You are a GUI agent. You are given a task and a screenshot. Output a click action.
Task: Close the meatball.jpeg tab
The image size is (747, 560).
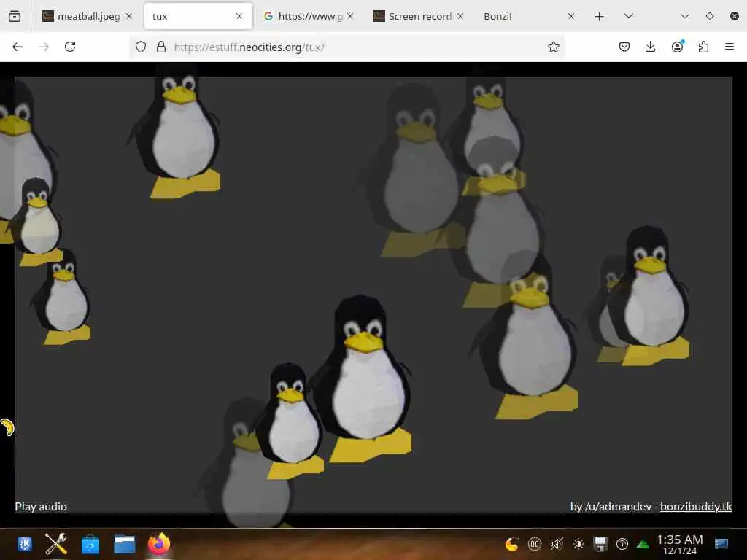pyautogui.click(x=129, y=16)
